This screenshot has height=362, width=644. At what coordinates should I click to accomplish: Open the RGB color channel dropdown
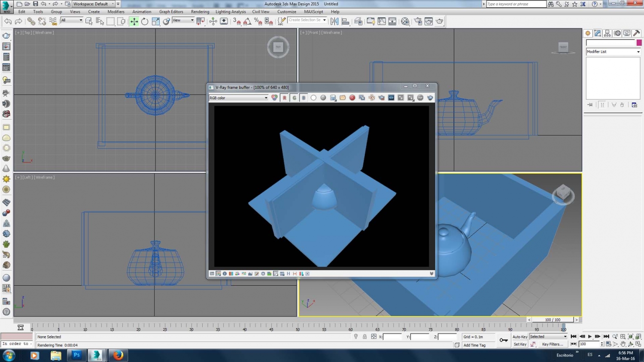(x=238, y=98)
